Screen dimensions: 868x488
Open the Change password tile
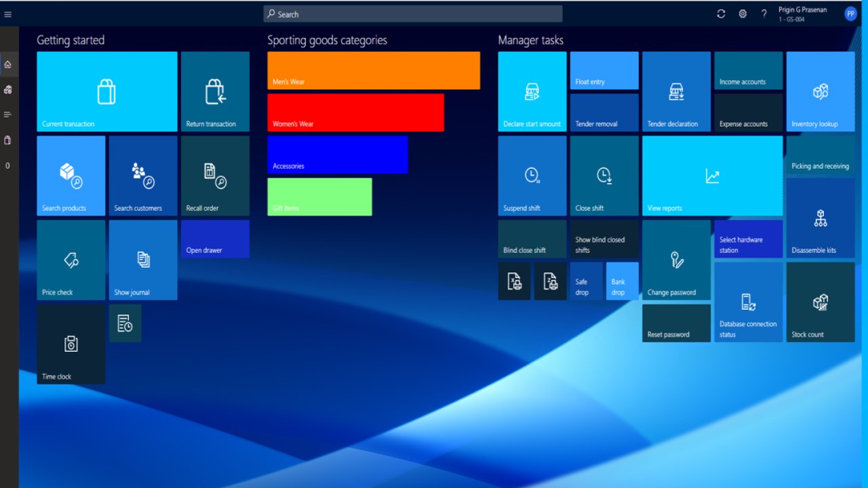676,260
